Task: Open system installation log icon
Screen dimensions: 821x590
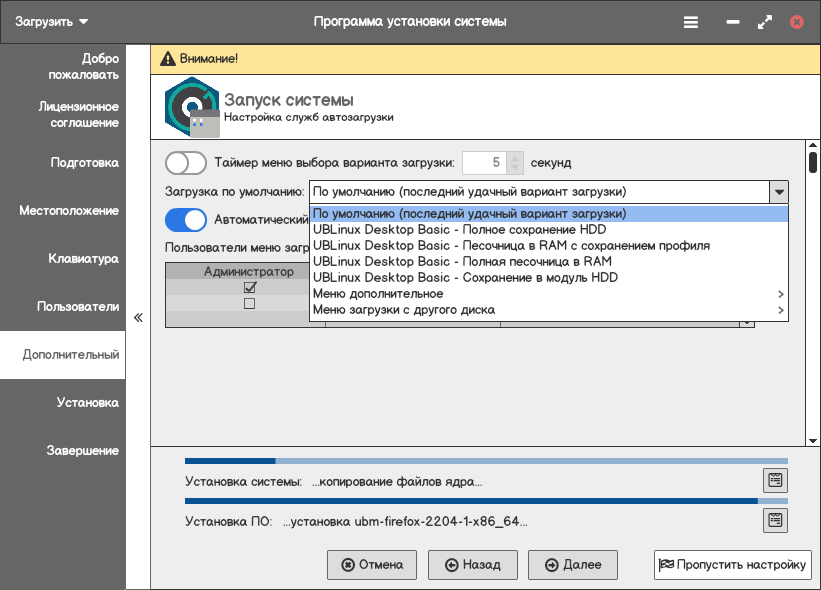Action: click(774, 480)
